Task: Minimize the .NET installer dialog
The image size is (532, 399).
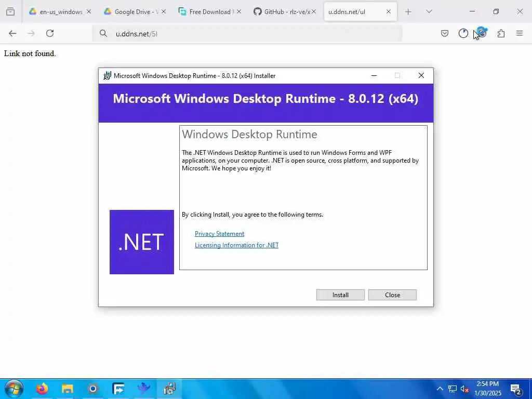Action: 374,75
